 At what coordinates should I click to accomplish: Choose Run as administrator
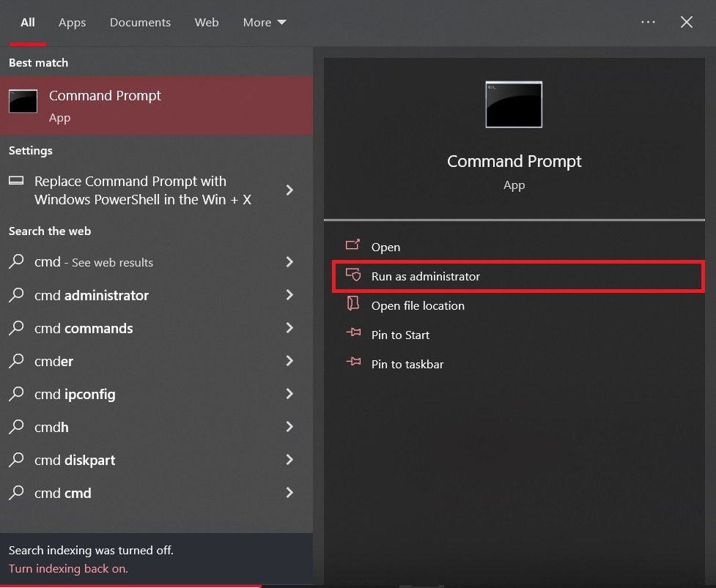click(519, 276)
